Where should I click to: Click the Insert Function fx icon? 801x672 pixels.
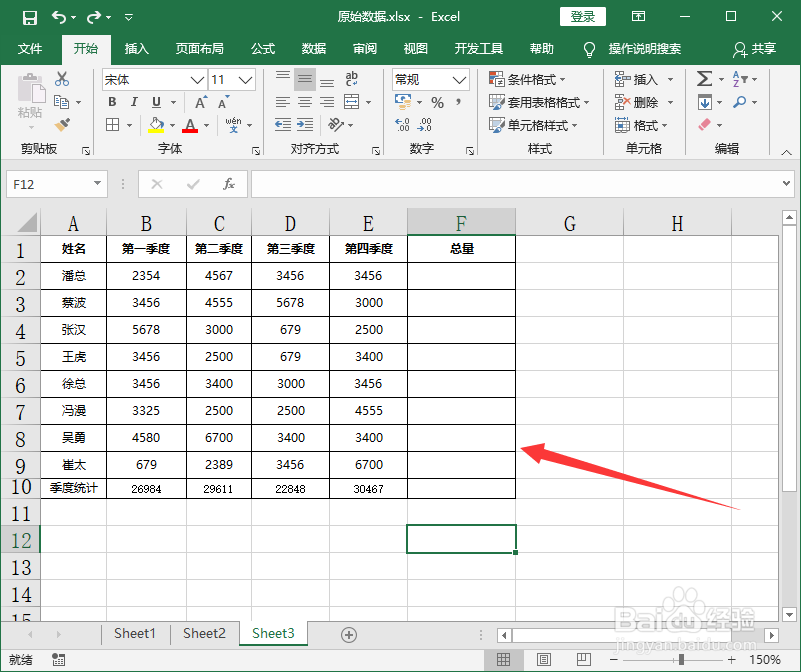point(229,184)
